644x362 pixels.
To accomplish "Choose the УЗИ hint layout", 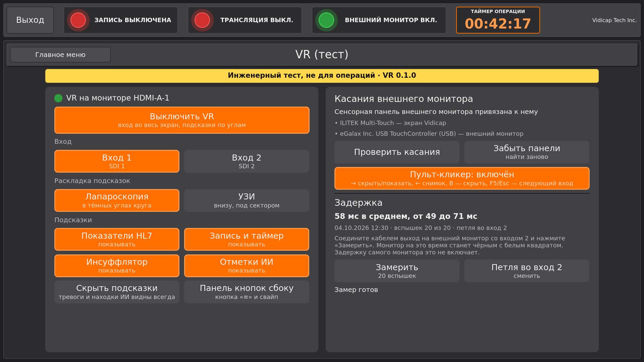I will click(247, 200).
